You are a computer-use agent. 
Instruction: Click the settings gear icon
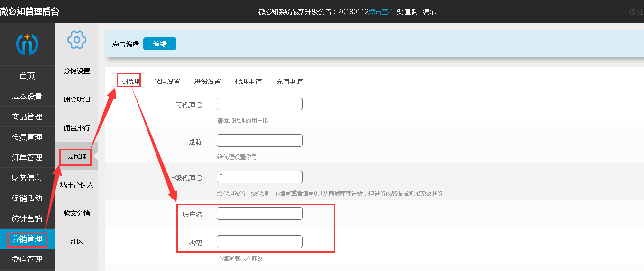pos(76,40)
